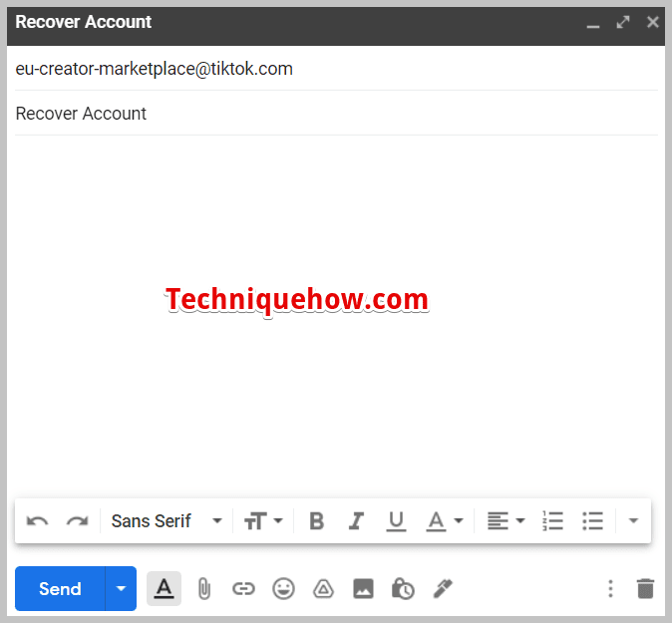Expand compose window to full screen
The height and width of the screenshot is (623, 672).
click(623, 22)
